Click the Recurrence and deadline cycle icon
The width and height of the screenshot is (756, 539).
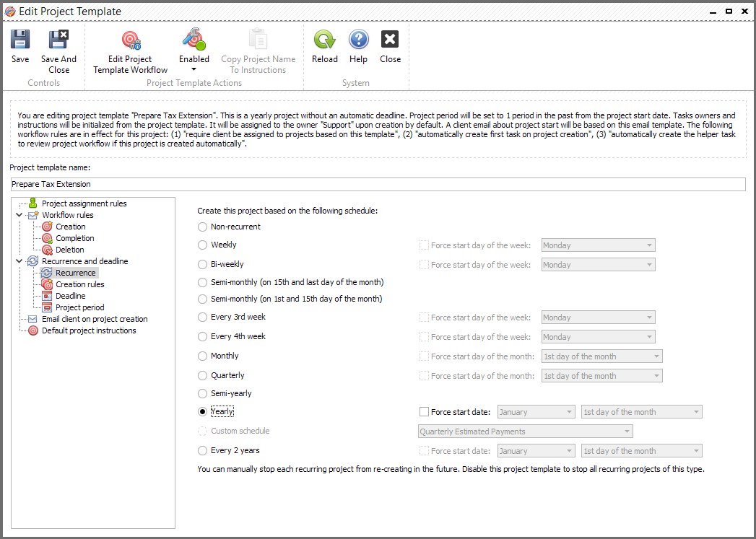[x=32, y=261]
